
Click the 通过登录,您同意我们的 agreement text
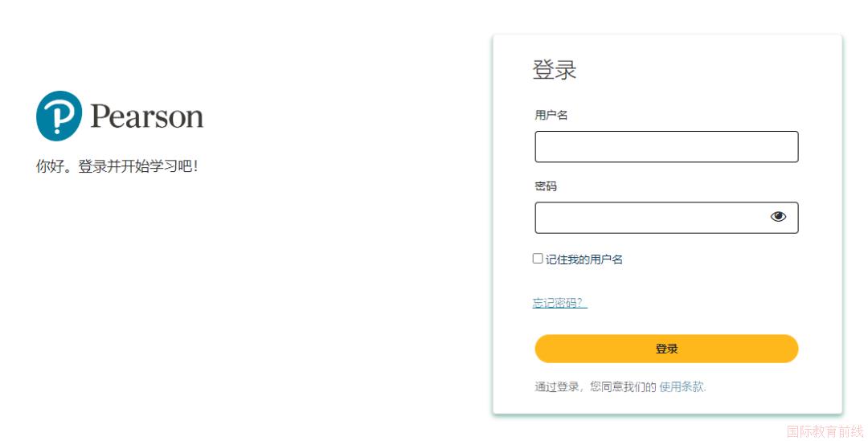pyautogui.click(x=595, y=386)
